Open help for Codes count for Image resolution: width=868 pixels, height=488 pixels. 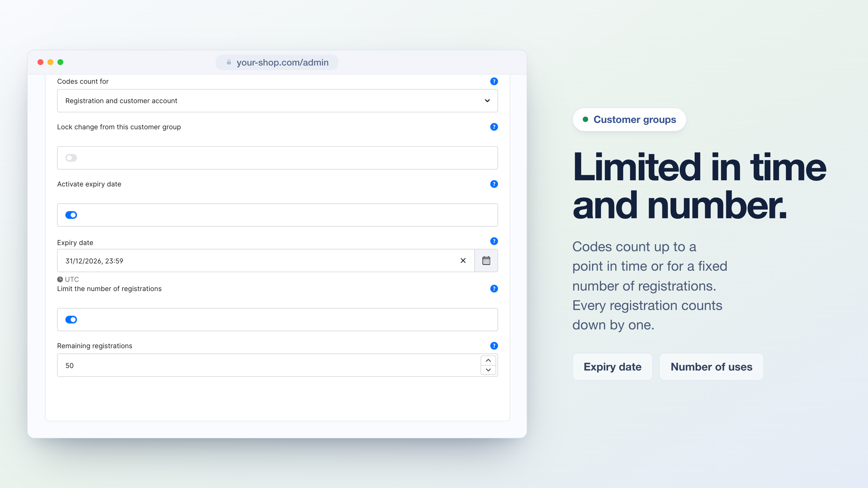point(494,81)
